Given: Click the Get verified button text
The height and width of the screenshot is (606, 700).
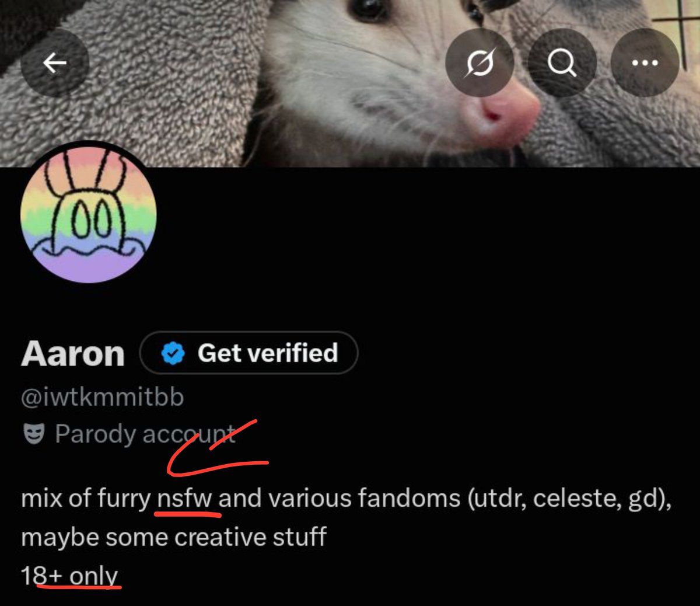Looking at the screenshot, I should [x=268, y=353].
